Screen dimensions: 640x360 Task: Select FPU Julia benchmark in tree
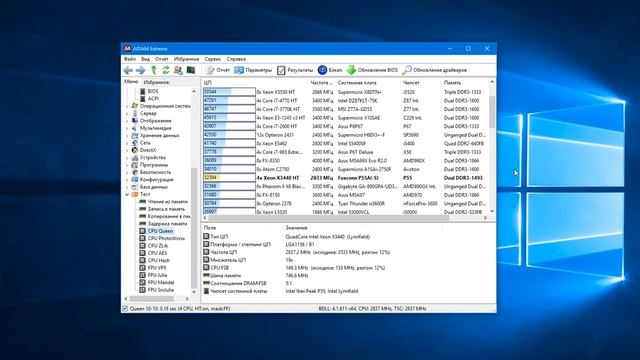pos(158,275)
